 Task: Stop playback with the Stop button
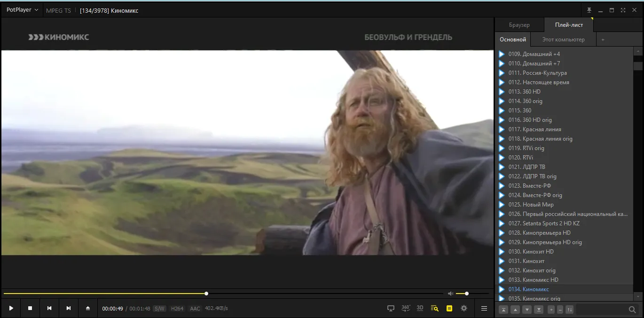click(30, 308)
